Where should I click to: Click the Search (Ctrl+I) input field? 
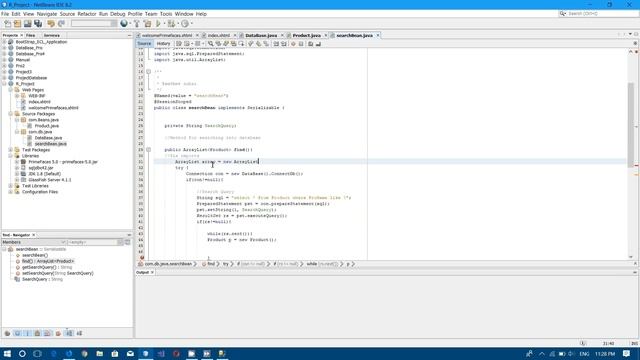point(602,14)
